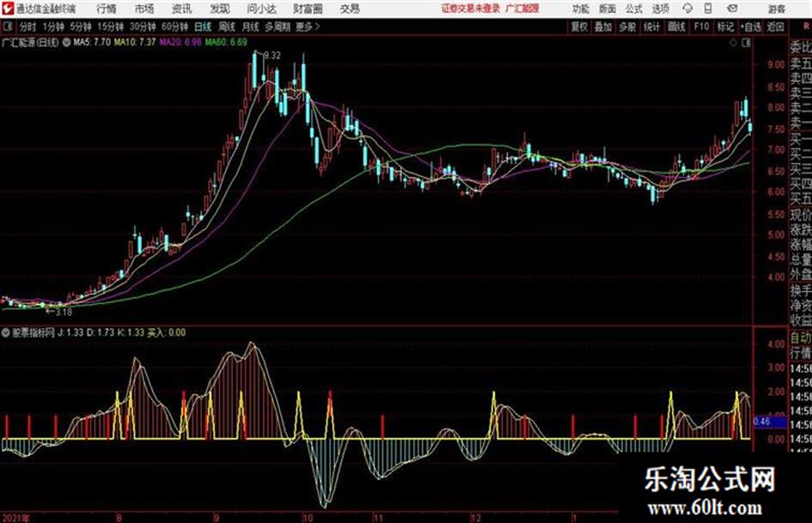Click the 3.18 low price marker
The image size is (812, 523).
[x=64, y=313]
